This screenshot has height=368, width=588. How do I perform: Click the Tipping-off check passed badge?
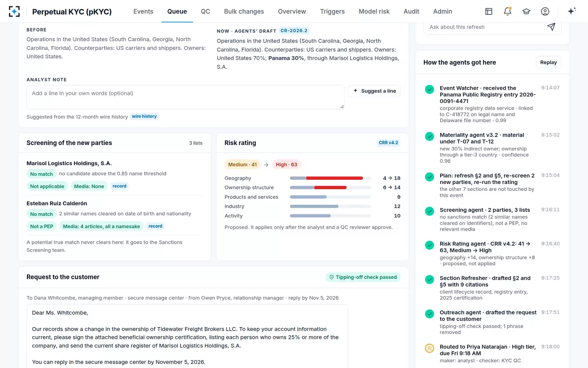click(363, 277)
